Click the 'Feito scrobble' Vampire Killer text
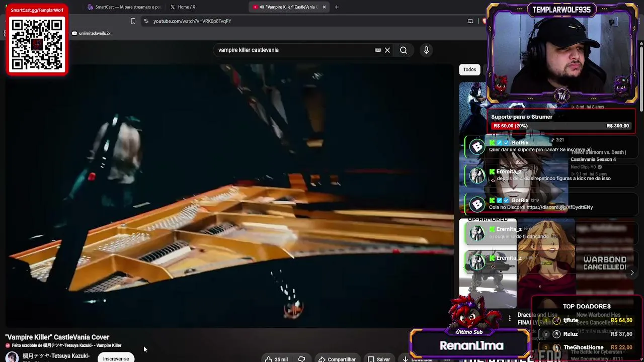The height and width of the screenshot is (362, 644). [x=66, y=345]
